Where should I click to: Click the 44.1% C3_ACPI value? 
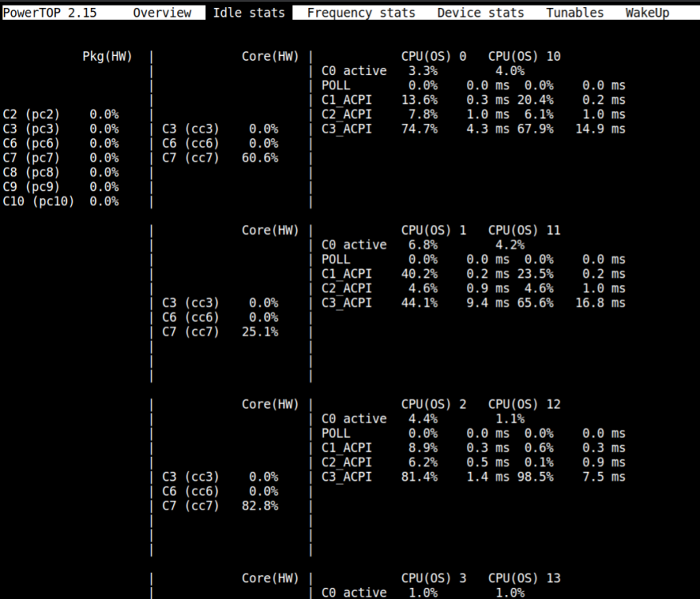click(x=419, y=303)
